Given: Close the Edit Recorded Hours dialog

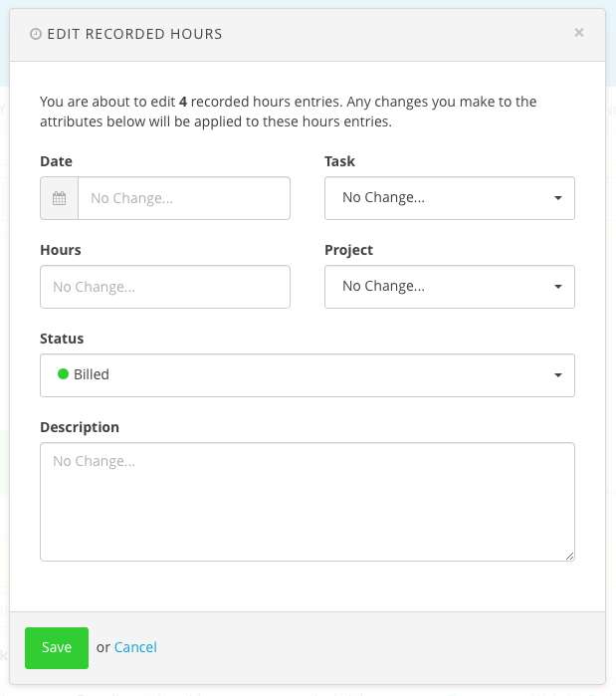Looking at the screenshot, I should click(x=579, y=33).
